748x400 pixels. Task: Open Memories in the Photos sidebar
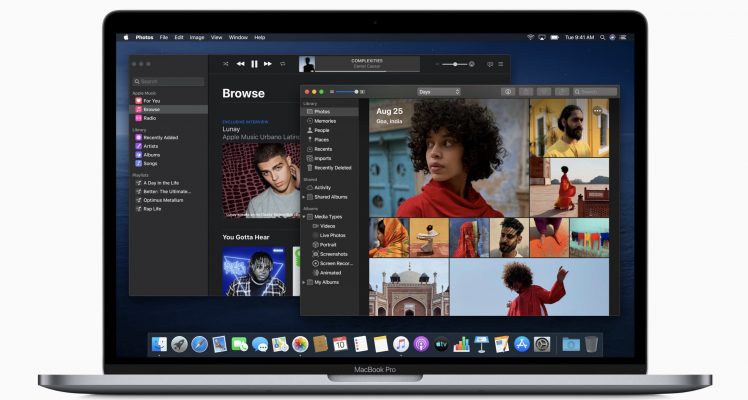pos(325,121)
